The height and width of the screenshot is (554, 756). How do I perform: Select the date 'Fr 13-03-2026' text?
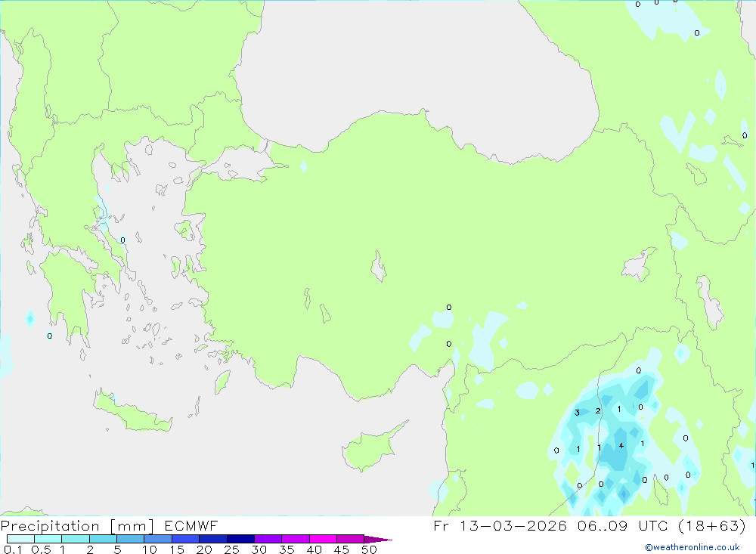tap(500, 525)
